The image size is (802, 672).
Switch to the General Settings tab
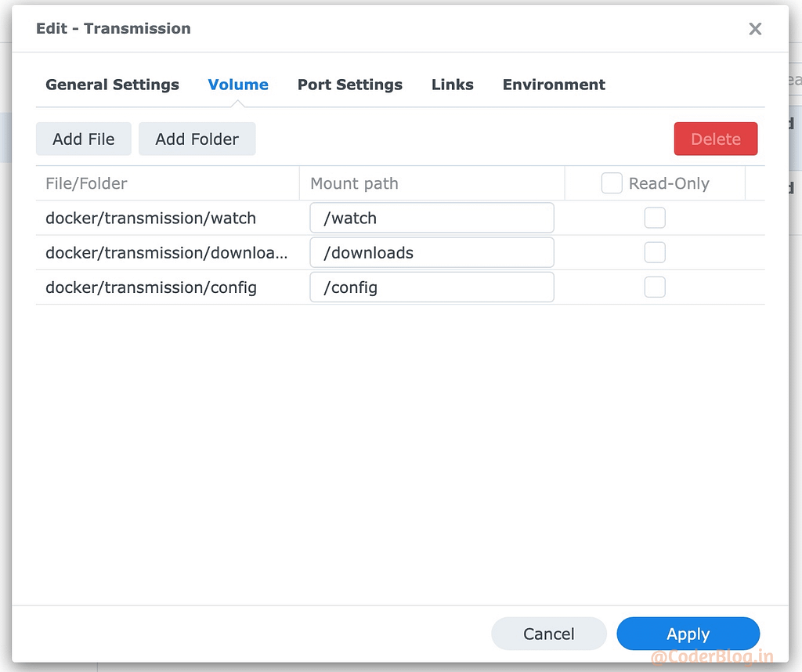[113, 85]
